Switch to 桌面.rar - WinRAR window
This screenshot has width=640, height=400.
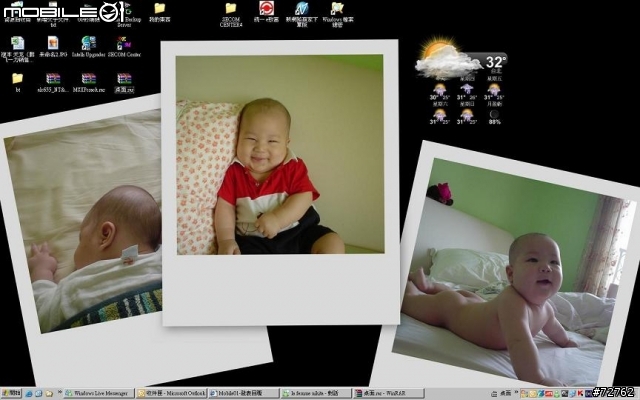pos(388,393)
